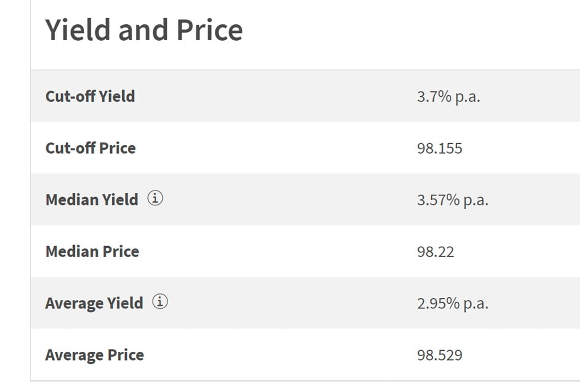580x392 pixels.
Task: Click the Average Yield label text
Action: (94, 303)
